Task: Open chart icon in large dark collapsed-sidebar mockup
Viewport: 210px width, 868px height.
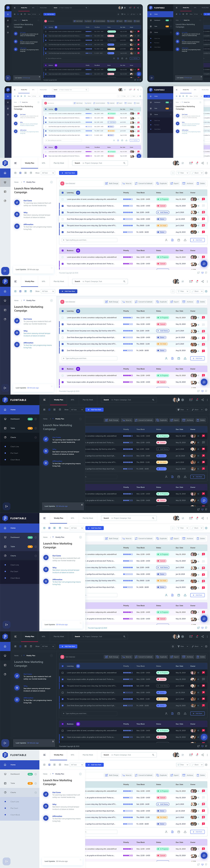Action: 5,674
